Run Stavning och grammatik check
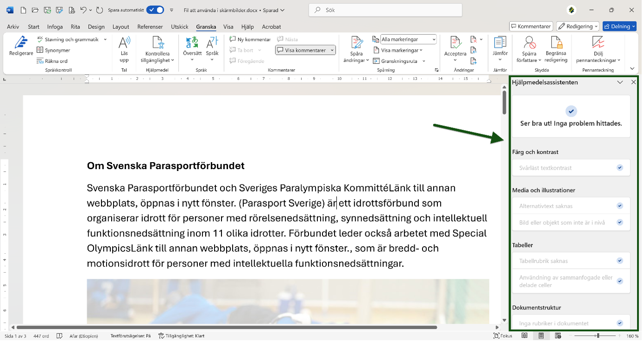Viewport: 644px width, 342px height. pyautogui.click(x=67, y=39)
